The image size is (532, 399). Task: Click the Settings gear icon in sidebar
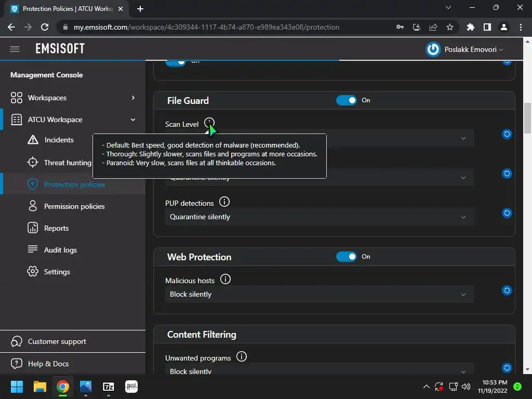click(33, 271)
